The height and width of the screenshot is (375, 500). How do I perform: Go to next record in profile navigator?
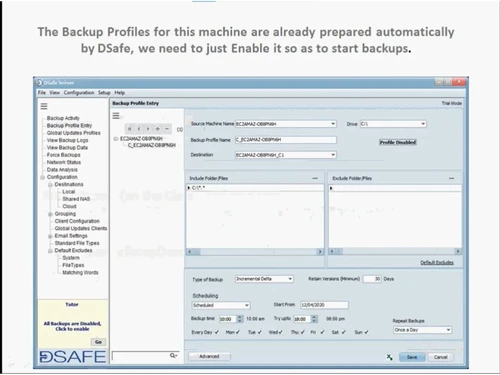[x=148, y=129]
